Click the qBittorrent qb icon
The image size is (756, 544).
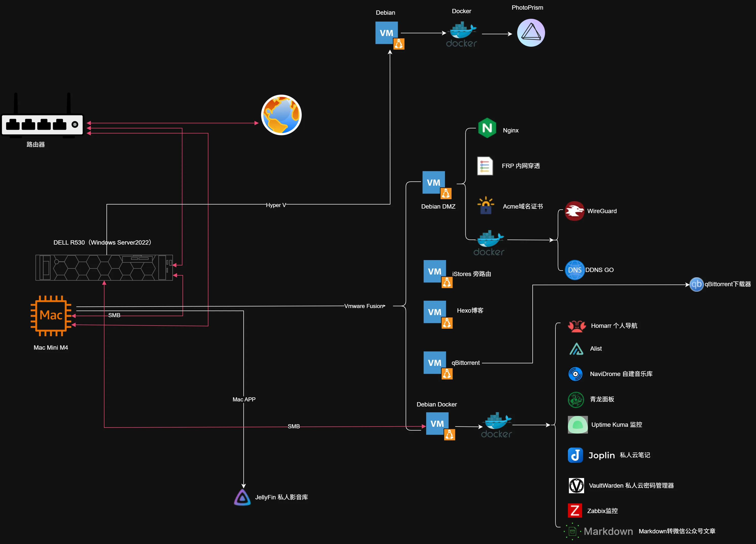(x=696, y=284)
